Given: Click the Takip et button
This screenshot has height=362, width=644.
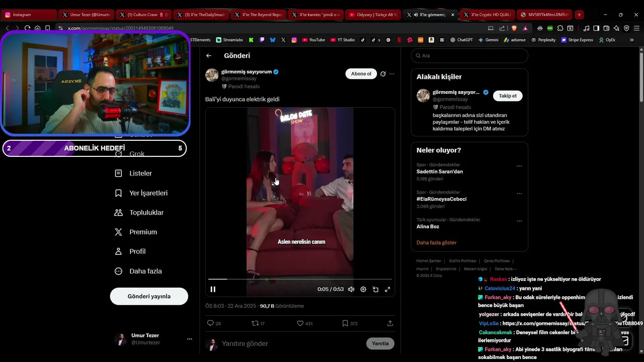Looking at the screenshot, I should [x=508, y=96].
